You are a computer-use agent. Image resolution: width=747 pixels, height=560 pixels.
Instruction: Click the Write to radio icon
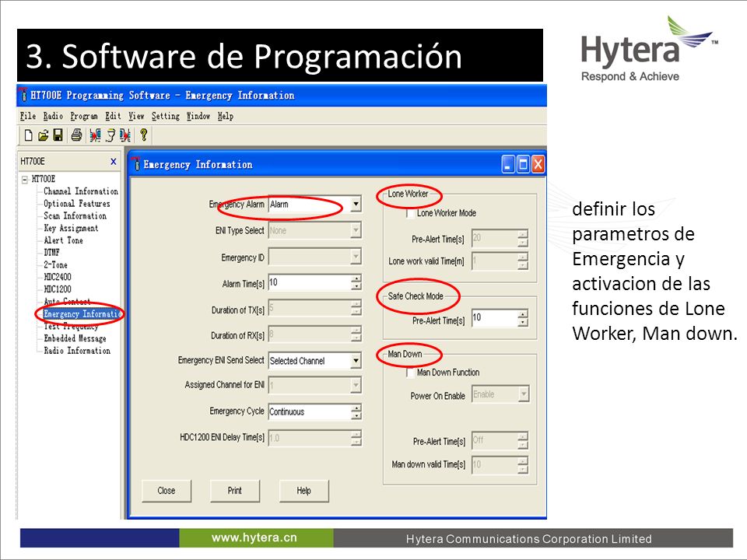tap(125, 135)
